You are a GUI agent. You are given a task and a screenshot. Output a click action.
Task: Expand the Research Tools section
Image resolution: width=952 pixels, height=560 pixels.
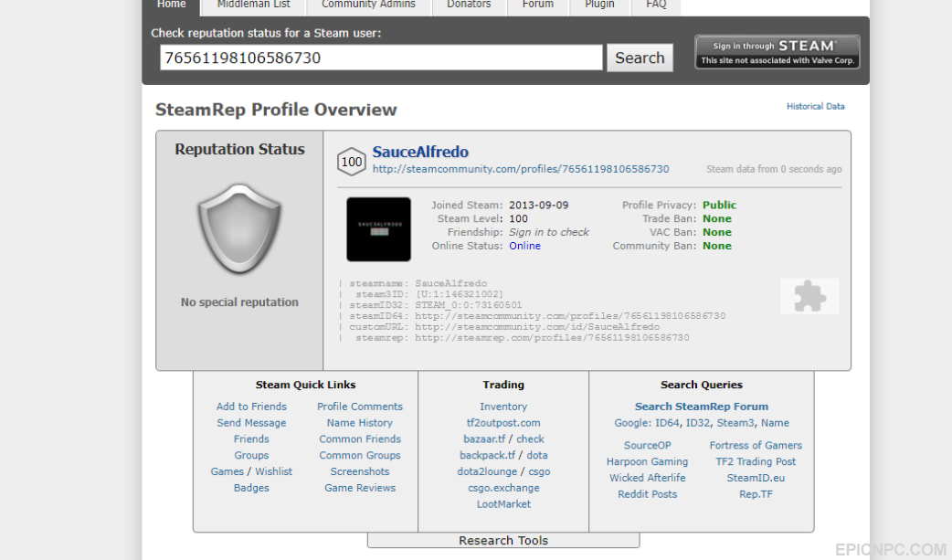pos(503,540)
